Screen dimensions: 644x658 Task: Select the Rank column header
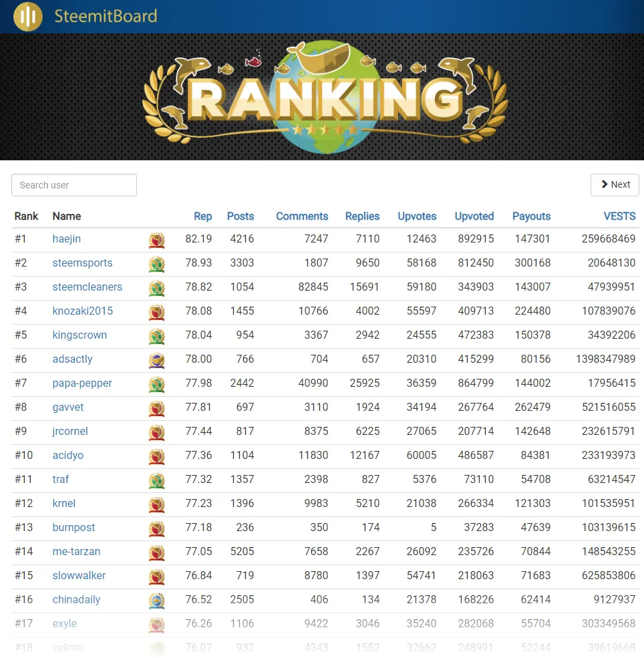pos(26,216)
